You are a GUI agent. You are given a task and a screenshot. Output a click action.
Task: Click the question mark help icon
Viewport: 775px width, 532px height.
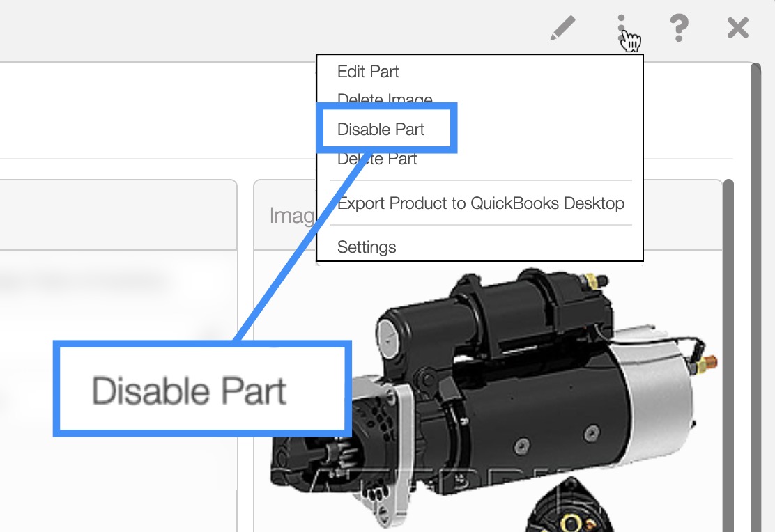pos(678,29)
